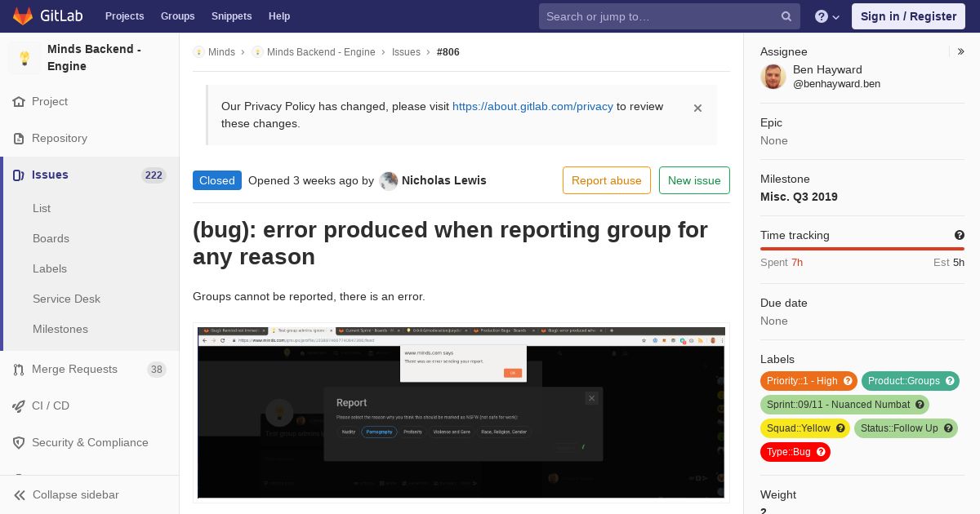Viewport: 980px width, 514px height.
Task: Click the Issues icon in sidebar
Action: tap(19, 175)
